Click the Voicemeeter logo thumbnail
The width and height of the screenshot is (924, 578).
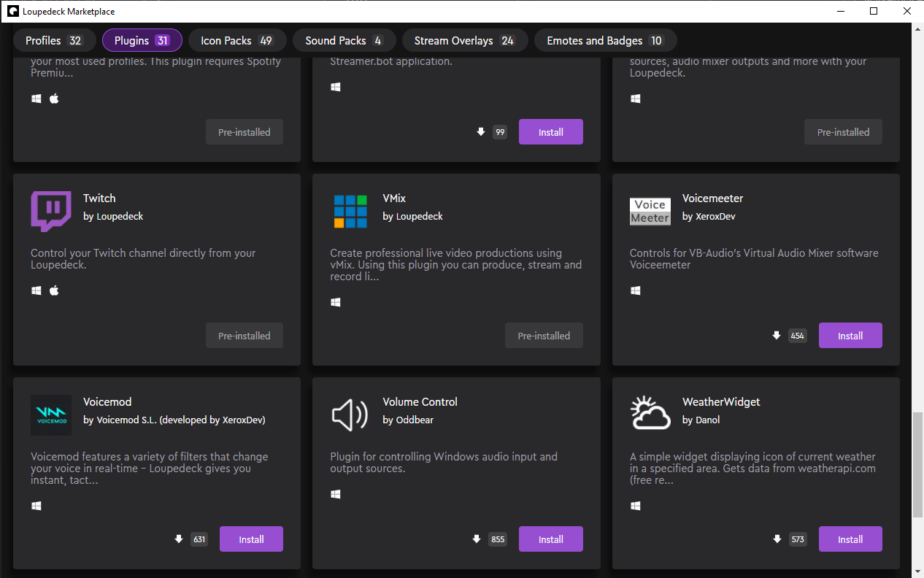[650, 212]
